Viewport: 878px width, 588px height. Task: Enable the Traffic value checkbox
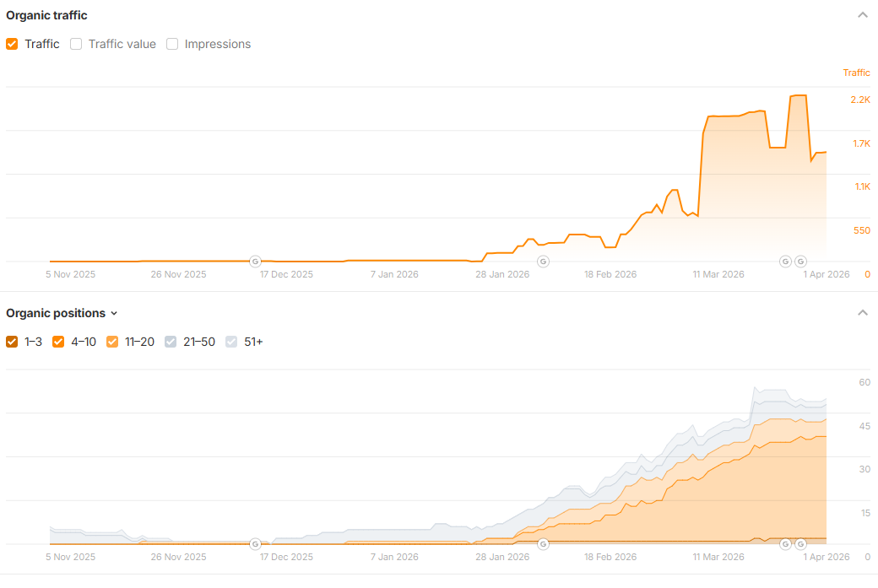coord(76,44)
